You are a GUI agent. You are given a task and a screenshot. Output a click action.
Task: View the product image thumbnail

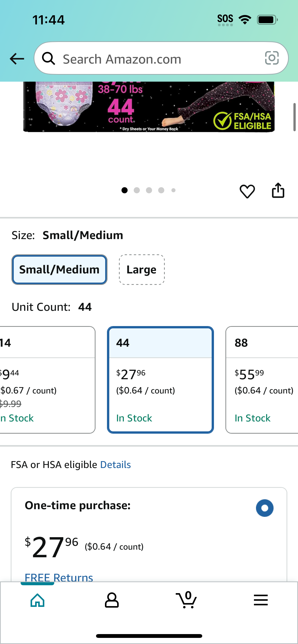[149, 107]
